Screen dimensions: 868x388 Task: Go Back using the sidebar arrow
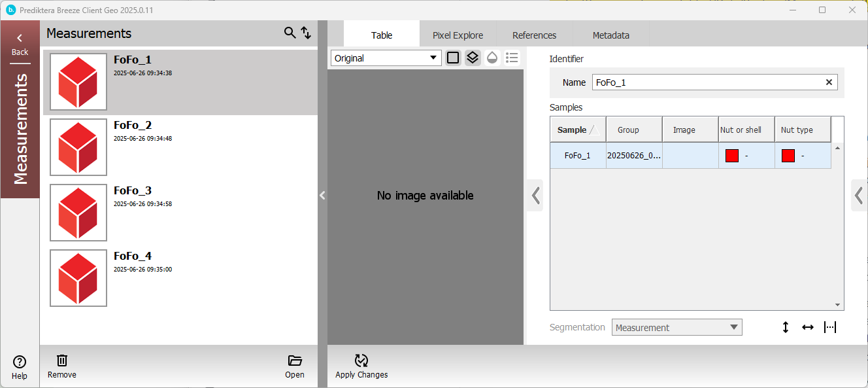point(20,43)
